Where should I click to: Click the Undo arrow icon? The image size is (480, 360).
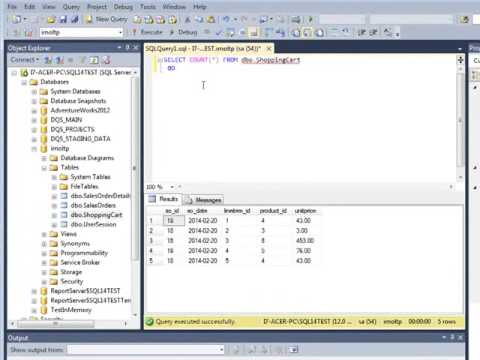(226, 20)
